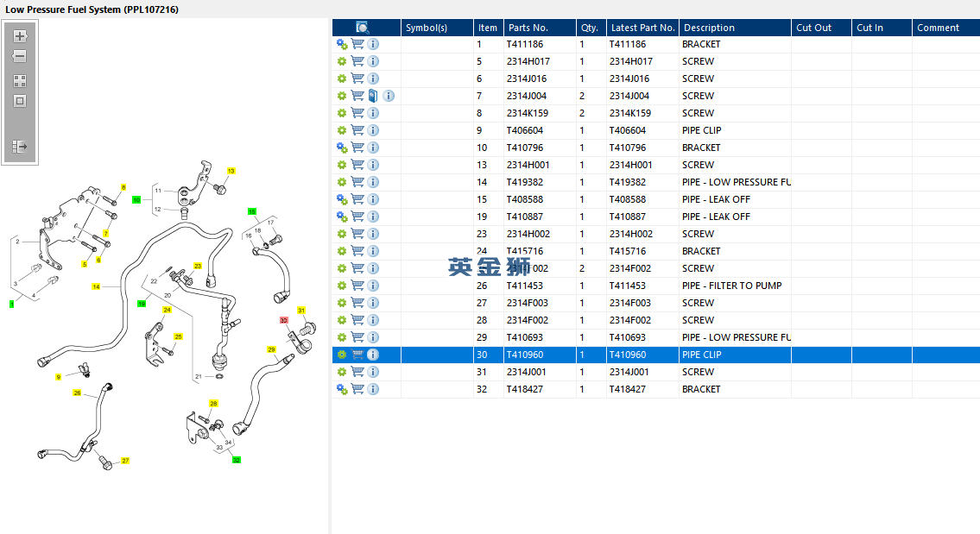Select green callout 19 on diagram
This screenshot has width=980, height=534.
coord(142,304)
